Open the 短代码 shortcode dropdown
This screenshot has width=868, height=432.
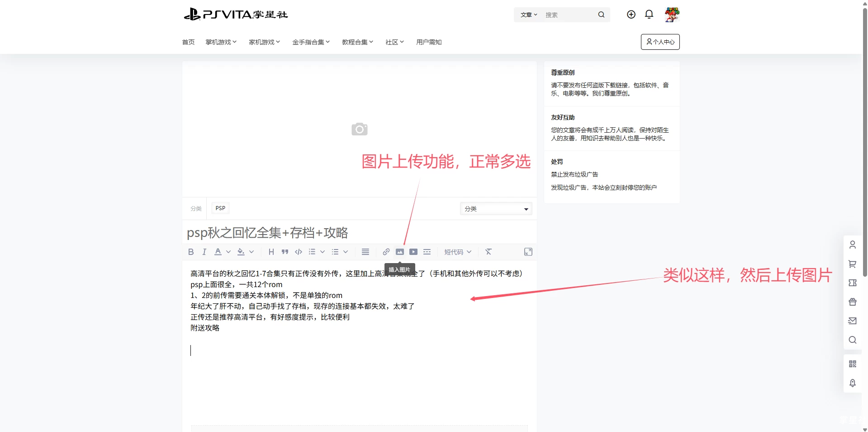[458, 252]
